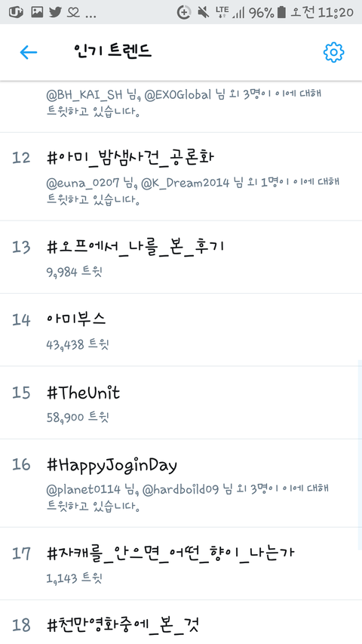Tap the Twitter bird notification icon
362x644 pixels.
pos(55,12)
